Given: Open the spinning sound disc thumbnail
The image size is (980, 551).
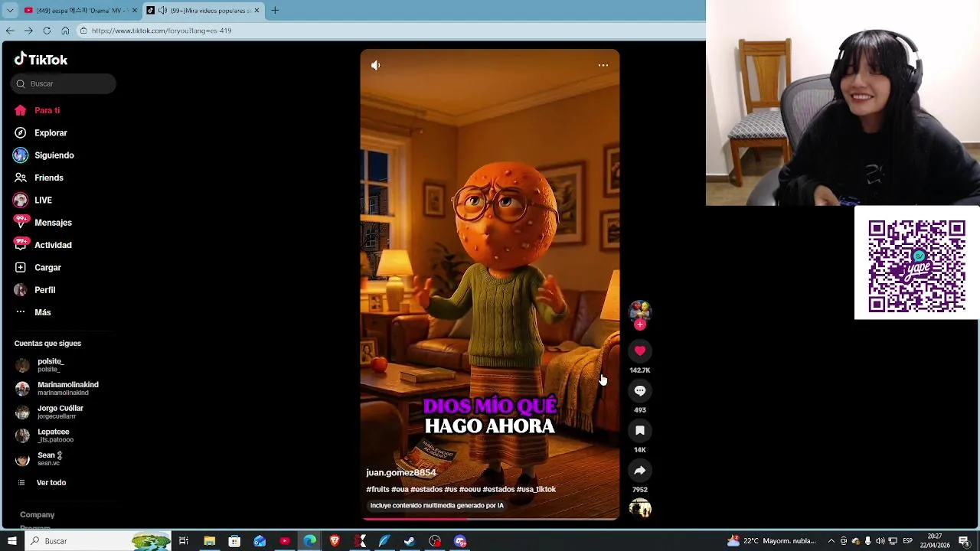Looking at the screenshot, I should pos(640,508).
